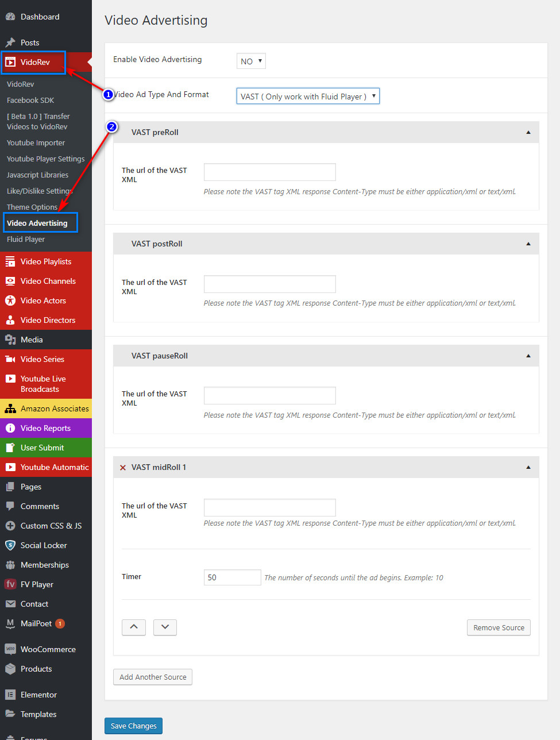Click the FV Player icon
The width and height of the screenshot is (560, 740).
(10, 584)
